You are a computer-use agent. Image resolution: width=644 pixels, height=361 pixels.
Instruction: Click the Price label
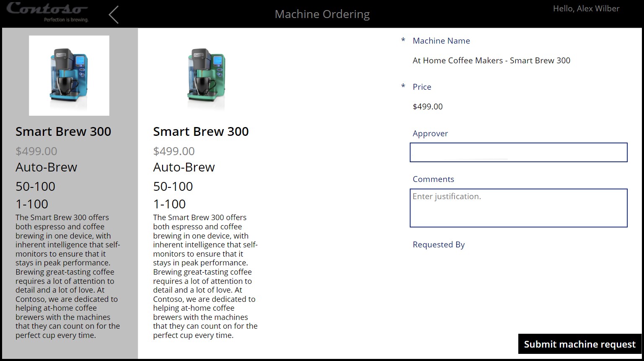pyautogui.click(x=422, y=86)
